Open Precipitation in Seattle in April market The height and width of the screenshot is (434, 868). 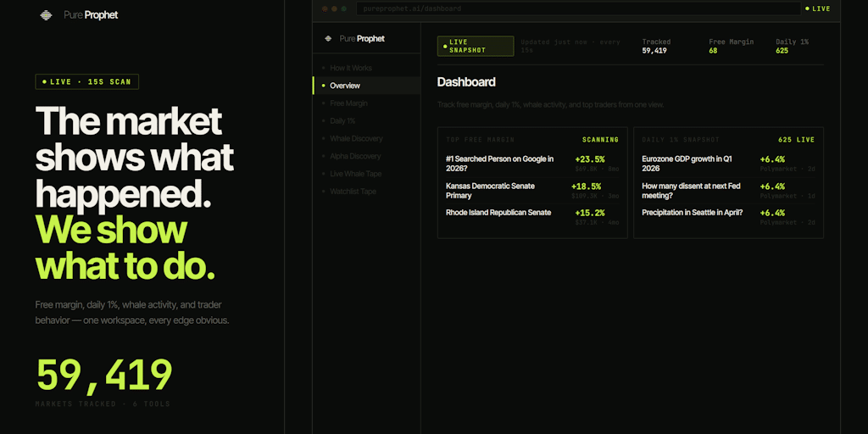693,213
